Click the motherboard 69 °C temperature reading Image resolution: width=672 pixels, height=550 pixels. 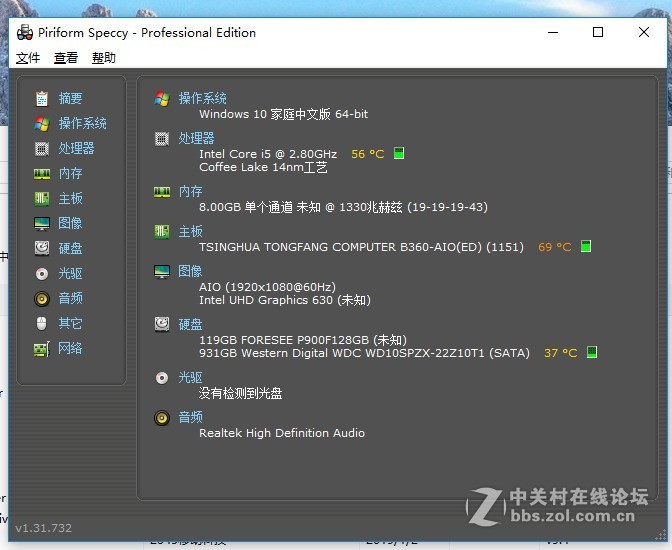[x=555, y=247]
